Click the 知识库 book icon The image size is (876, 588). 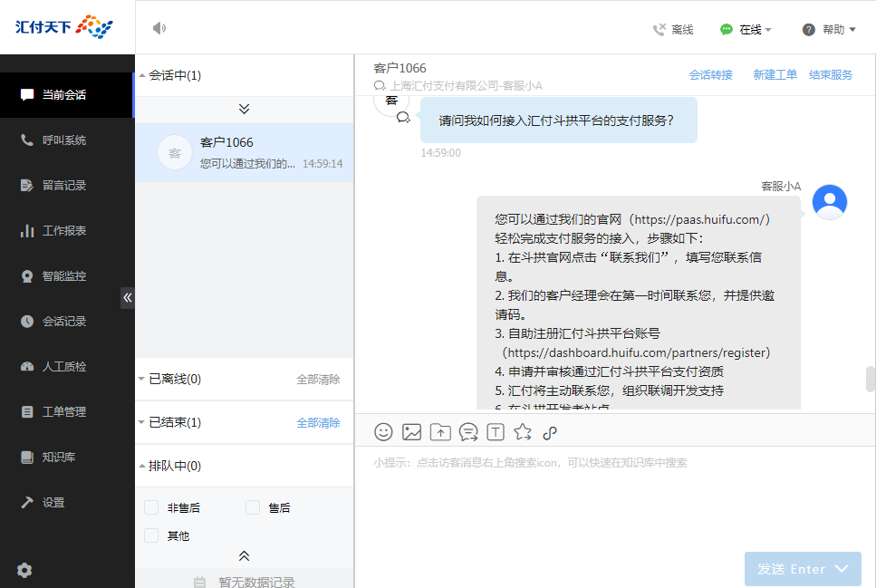[27, 458]
